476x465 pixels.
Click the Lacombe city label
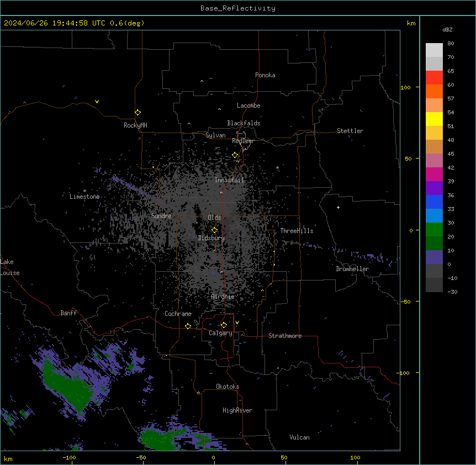(x=248, y=105)
